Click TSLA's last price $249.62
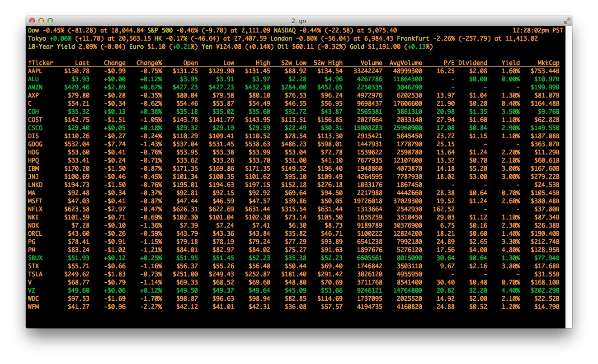 [x=77, y=274]
